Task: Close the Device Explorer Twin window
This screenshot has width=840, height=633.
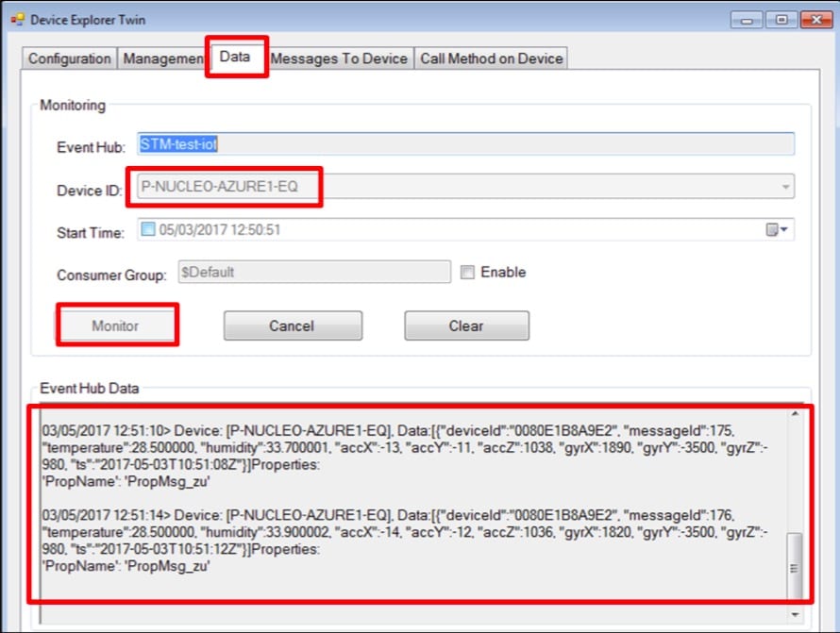Action: tap(811, 19)
